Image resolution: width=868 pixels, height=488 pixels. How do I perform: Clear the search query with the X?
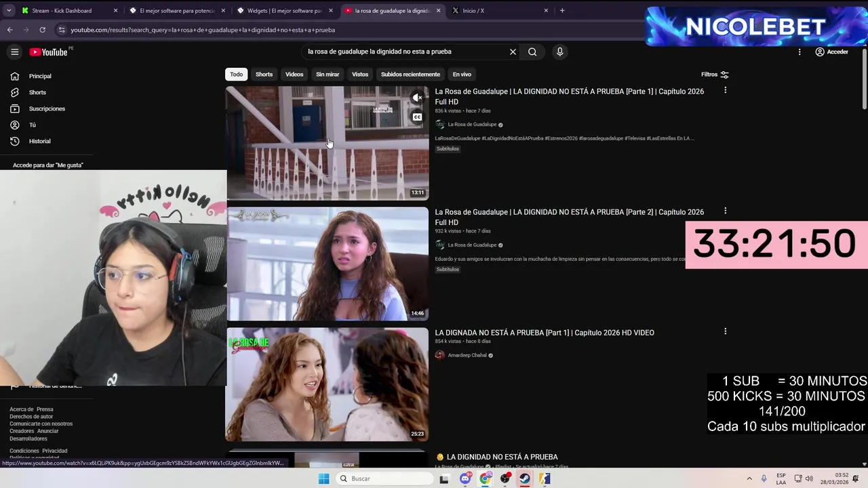[x=513, y=52]
